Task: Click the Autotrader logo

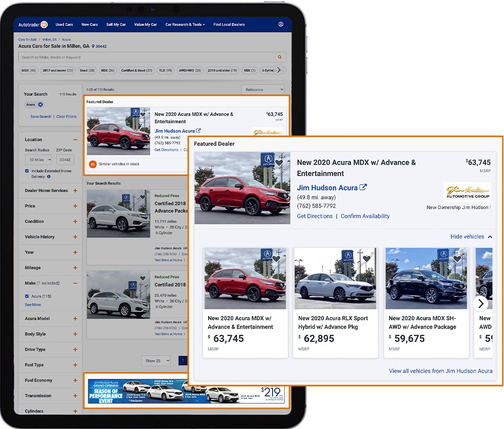Action: click(x=33, y=24)
